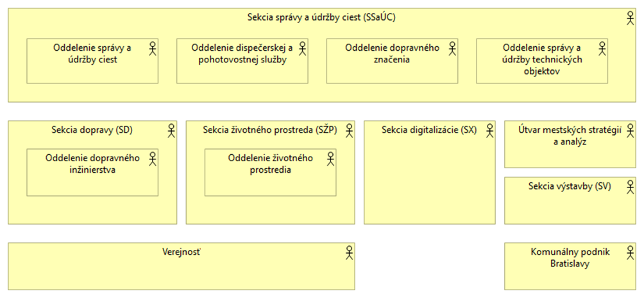The height and width of the screenshot is (298, 644).
Task: Click actor icon in Oddelenie dispečerskej a pohotovostnej služby
Action: [303, 48]
